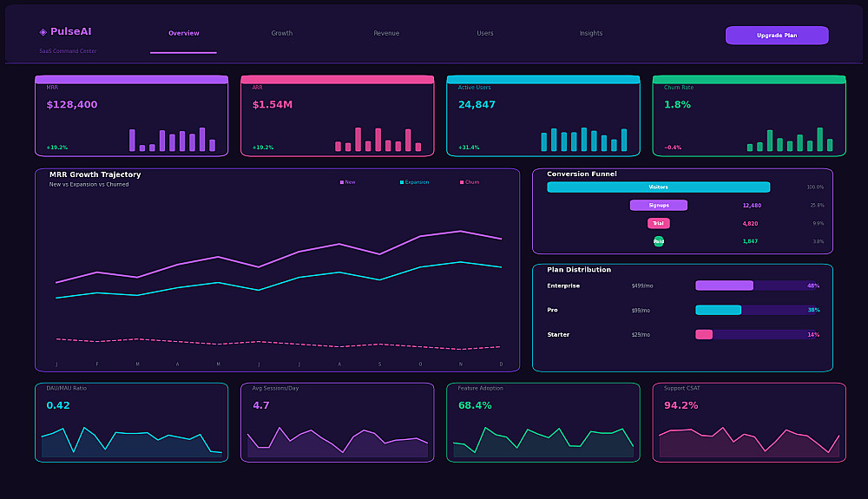Click the New legend square in chart

point(341,182)
